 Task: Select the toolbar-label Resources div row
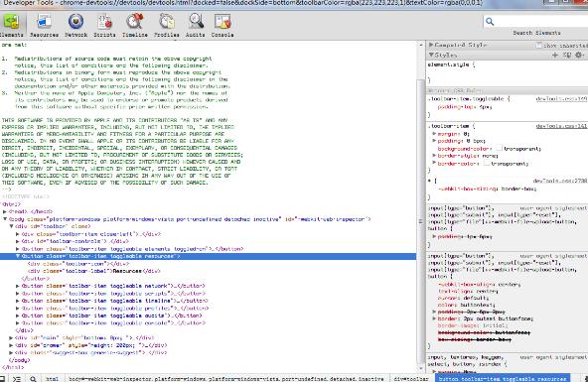click(x=93, y=271)
